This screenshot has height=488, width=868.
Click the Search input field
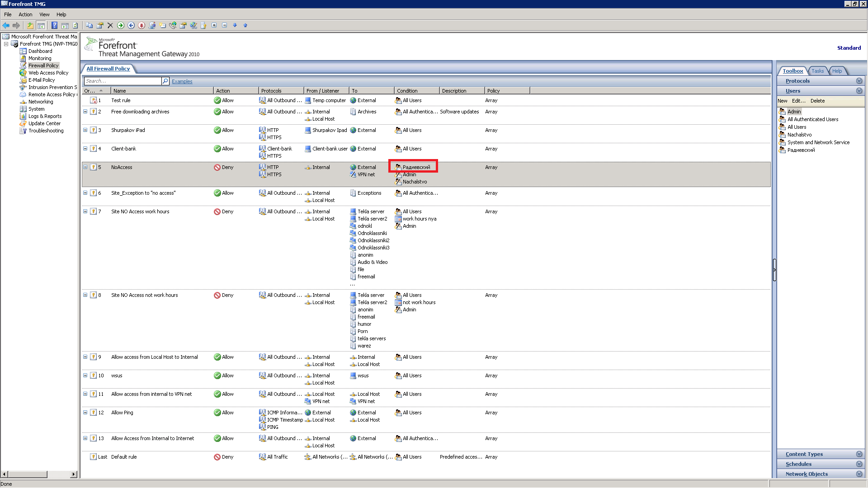[123, 81]
